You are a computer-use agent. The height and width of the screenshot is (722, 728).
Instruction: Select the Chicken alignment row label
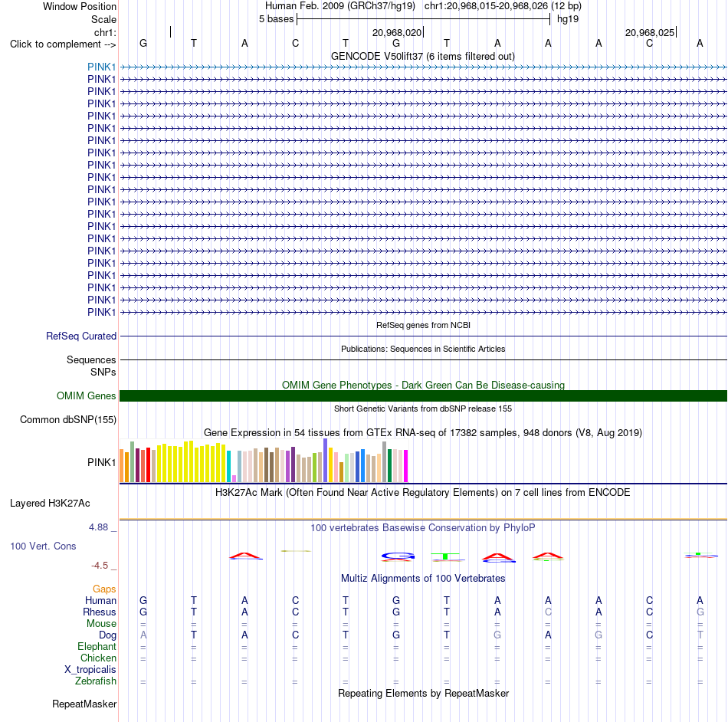tap(98, 658)
